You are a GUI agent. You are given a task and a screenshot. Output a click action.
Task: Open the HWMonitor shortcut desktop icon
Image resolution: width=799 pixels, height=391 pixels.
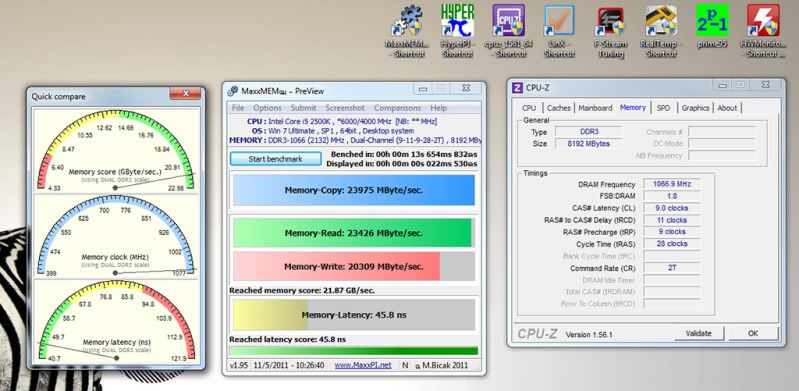[x=763, y=31]
